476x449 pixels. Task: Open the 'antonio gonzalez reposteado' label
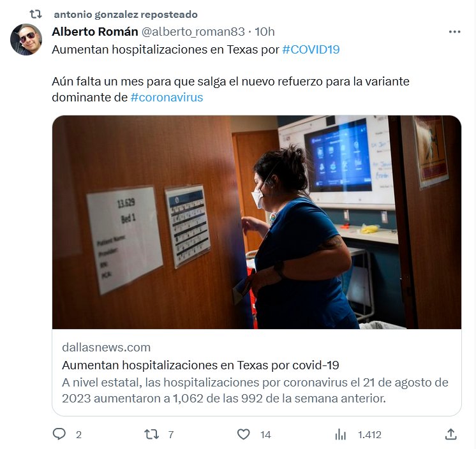[126, 14]
